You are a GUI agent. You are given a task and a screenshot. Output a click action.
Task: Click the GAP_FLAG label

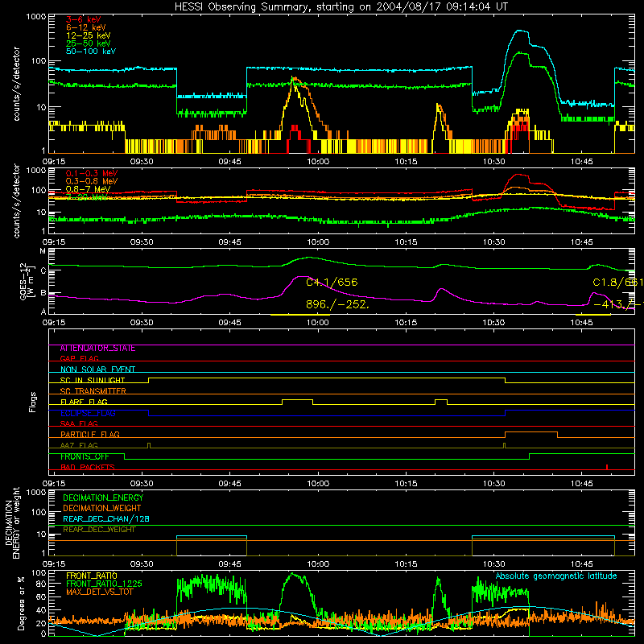79,358
